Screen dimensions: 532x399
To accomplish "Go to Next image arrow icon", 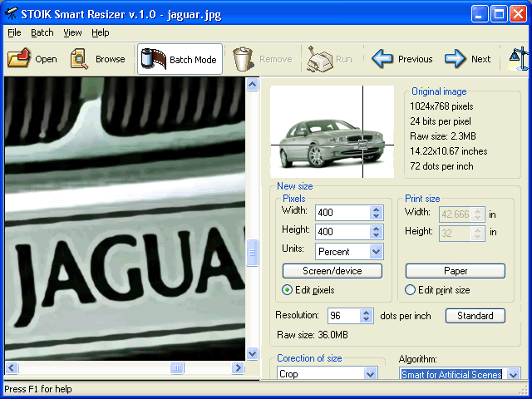I will click(456, 59).
